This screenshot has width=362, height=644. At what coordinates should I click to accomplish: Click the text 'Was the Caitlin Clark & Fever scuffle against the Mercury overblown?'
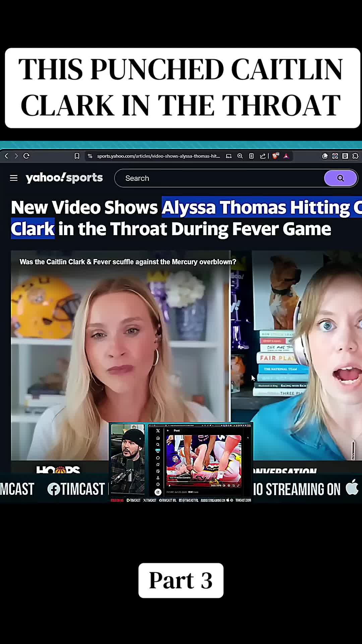128,262
